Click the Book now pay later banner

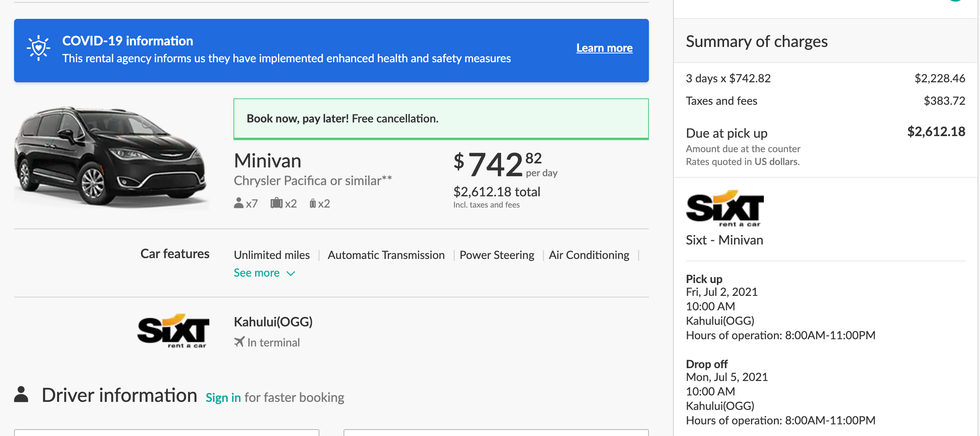pos(441,119)
